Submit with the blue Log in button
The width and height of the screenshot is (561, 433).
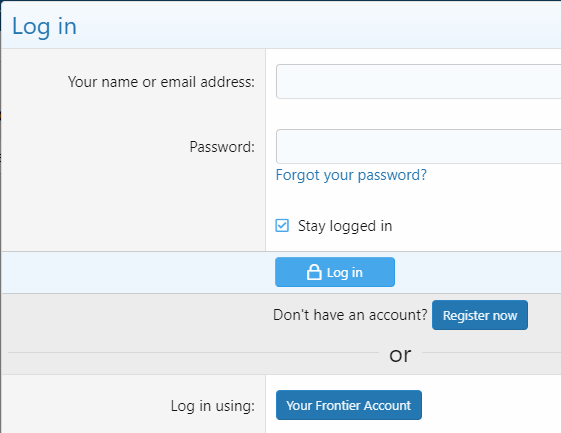click(335, 272)
